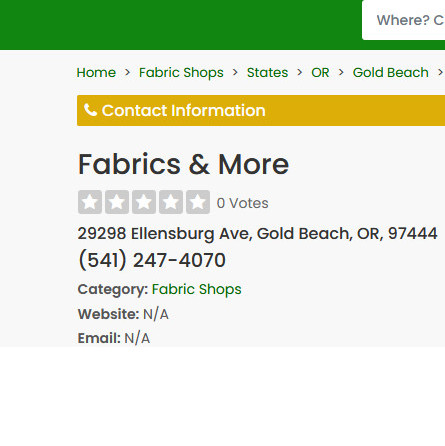Go to Home breadcrumb link

coord(96,72)
